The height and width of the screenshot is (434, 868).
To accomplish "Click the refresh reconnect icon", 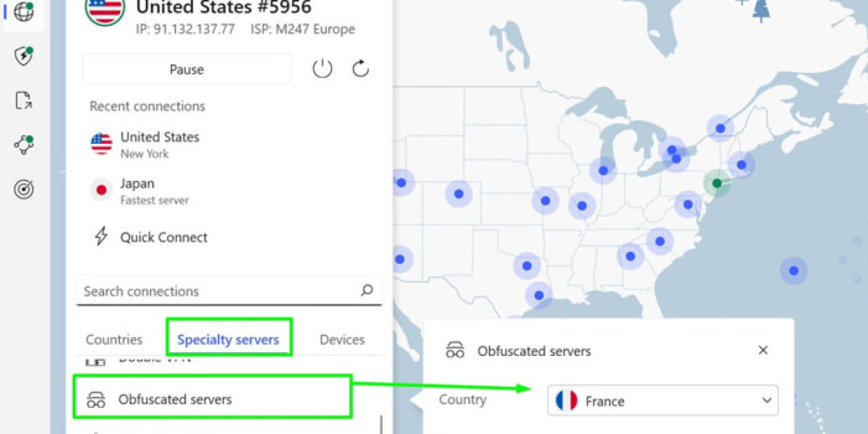I will pyautogui.click(x=360, y=69).
